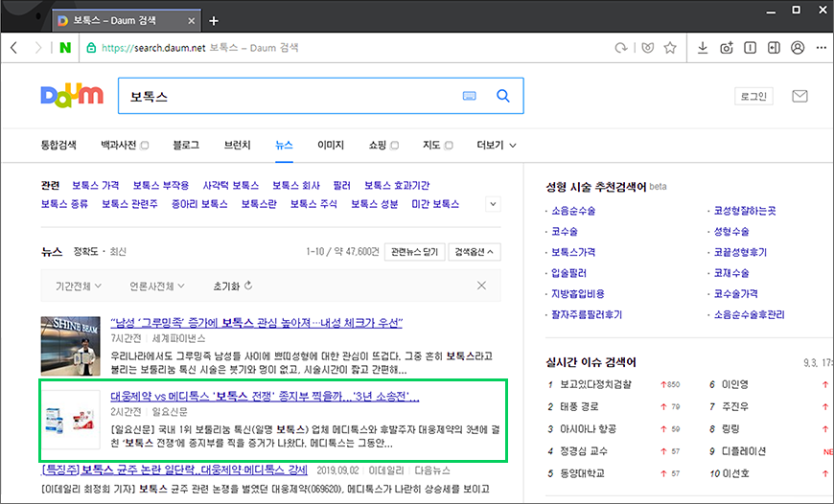Open the SHINE BEAM news thumbnail
834x504 pixels.
tap(70, 346)
